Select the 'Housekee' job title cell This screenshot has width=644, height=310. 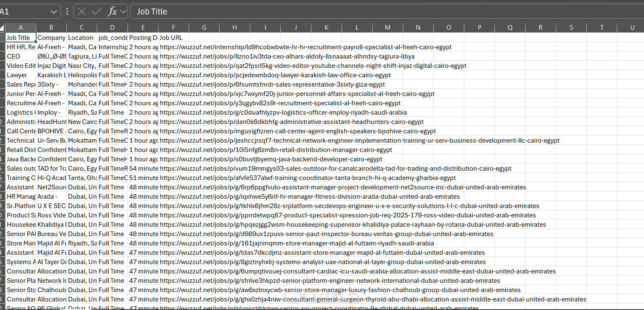(x=21, y=224)
